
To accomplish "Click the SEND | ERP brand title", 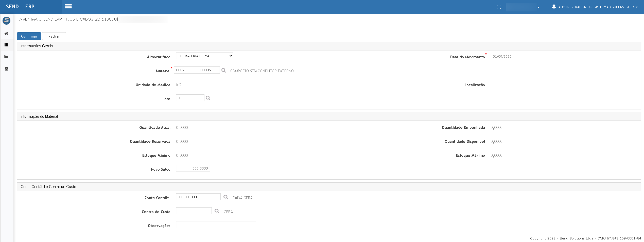I will pos(20,7).
